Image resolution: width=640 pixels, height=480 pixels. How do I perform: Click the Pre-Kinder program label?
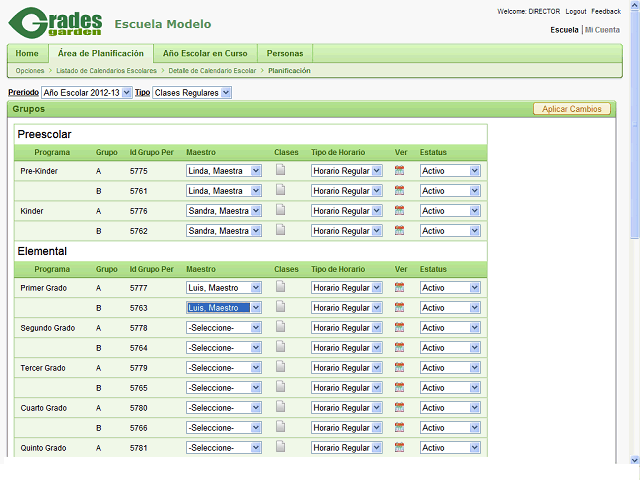pyautogui.click(x=39, y=171)
